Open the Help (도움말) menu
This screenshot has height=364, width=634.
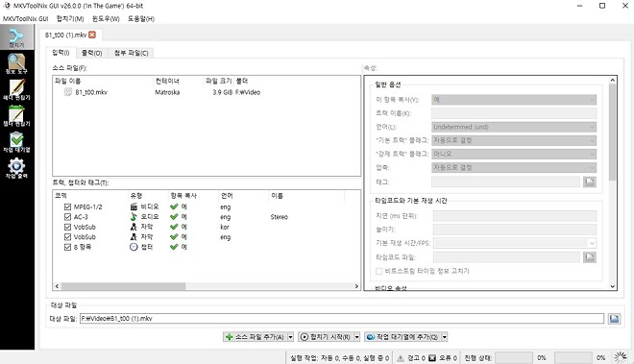(141, 18)
